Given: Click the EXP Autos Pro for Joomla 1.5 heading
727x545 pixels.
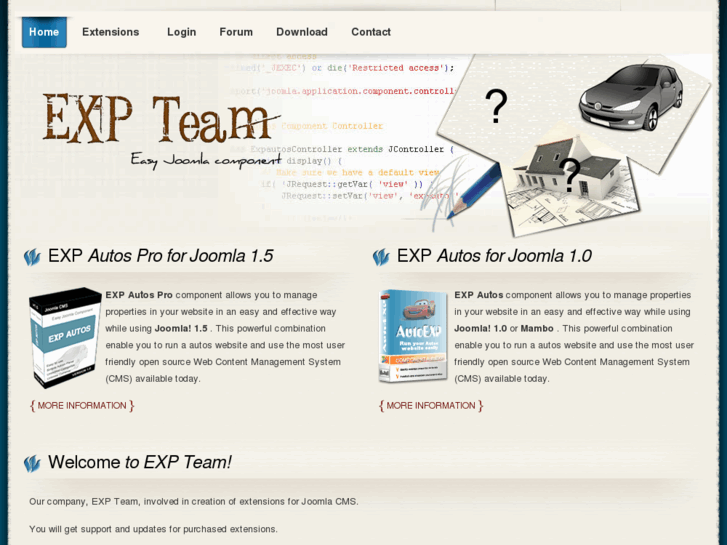Looking at the screenshot, I should click(160, 256).
